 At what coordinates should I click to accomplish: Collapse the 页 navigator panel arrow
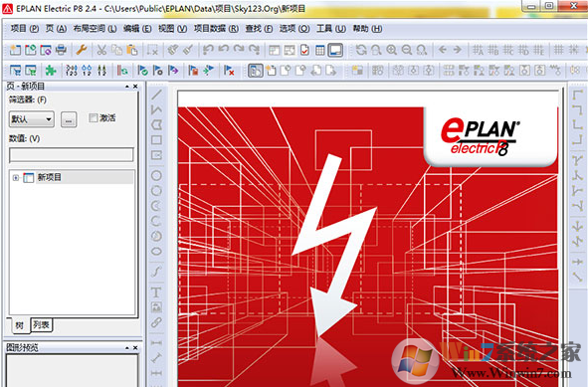coord(127,87)
